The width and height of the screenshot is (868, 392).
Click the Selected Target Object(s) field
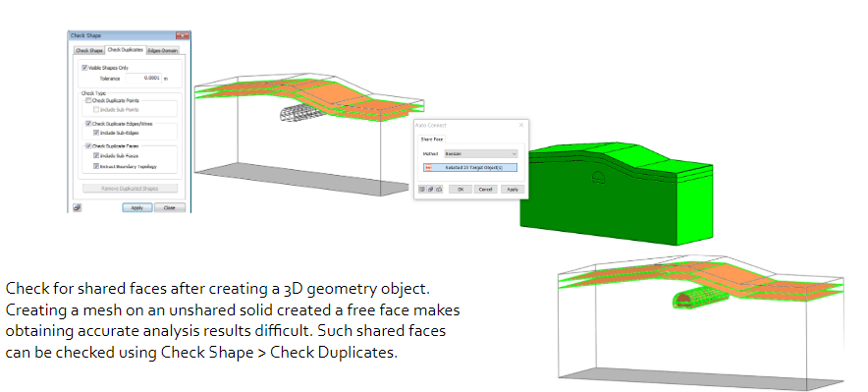point(470,167)
